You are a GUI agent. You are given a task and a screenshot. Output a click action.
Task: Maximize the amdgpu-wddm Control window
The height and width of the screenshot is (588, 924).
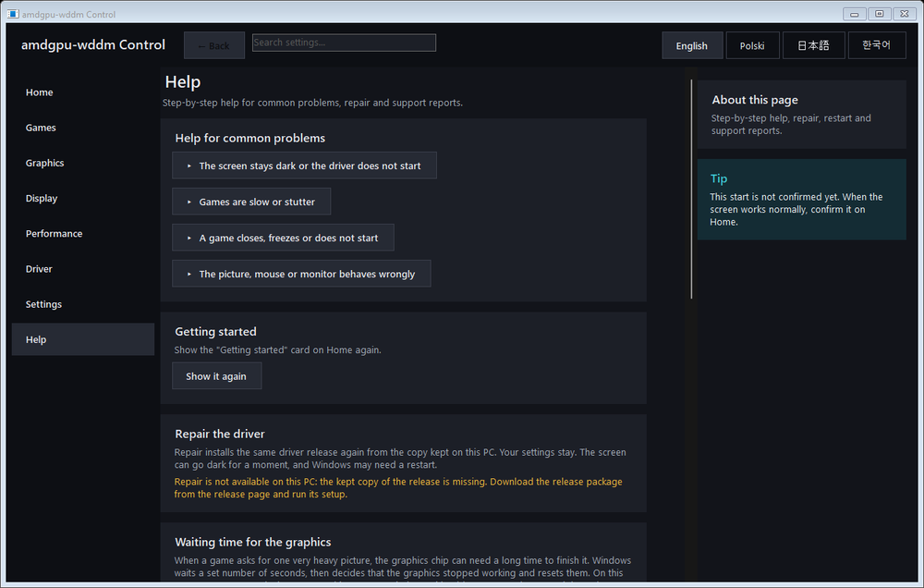(x=880, y=14)
